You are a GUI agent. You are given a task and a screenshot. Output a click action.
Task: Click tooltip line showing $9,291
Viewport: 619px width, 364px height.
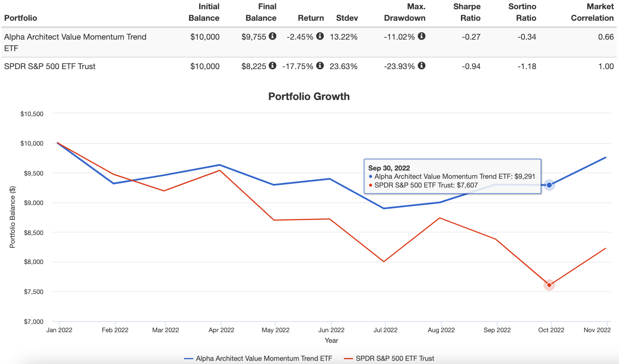click(x=452, y=176)
